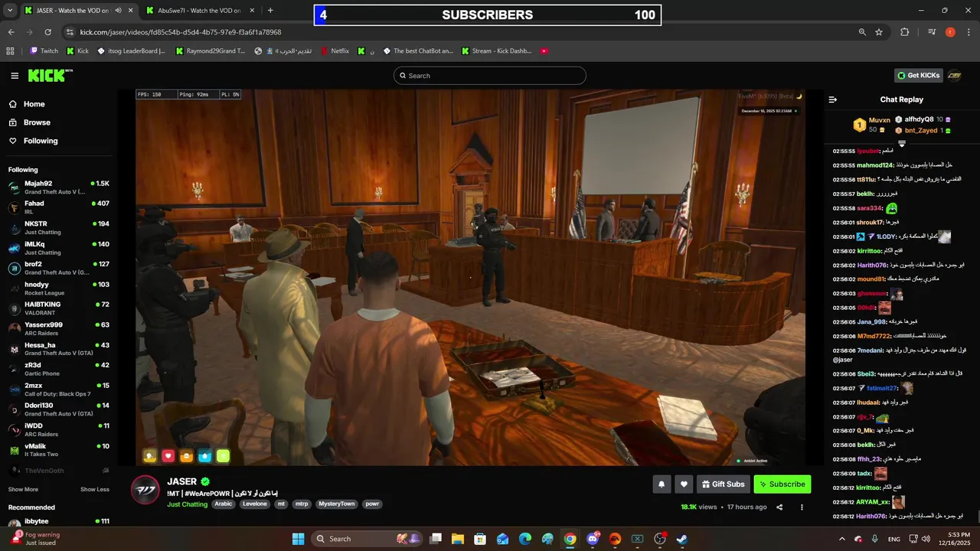Click the red heart emote on video
Image resolution: width=980 pixels, height=551 pixels.
tap(168, 456)
